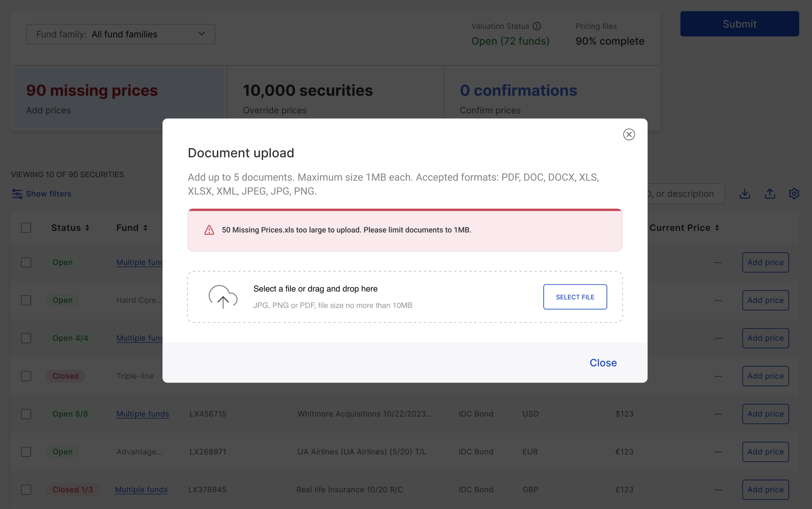The height and width of the screenshot is (509, 812).
Task: Click the upload icon in the table toolbar
Action: (770, 194)
